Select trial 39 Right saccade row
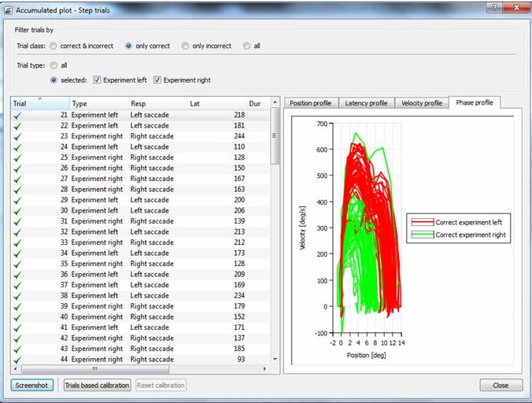 point(141,307)
